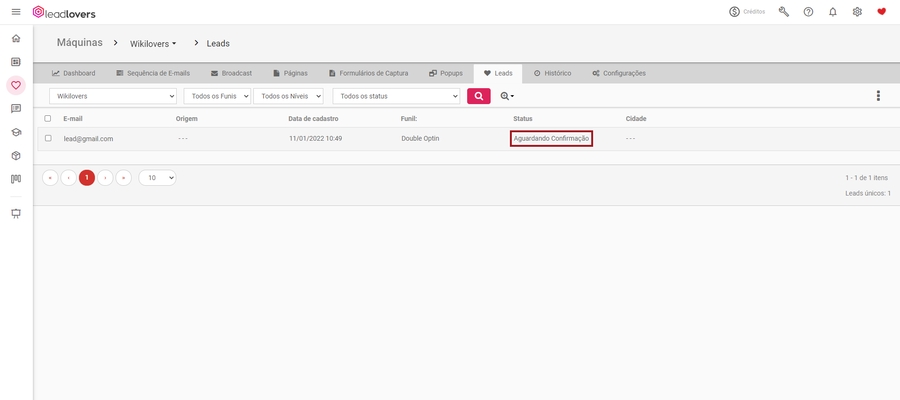900x400 pixels.
Task: Expand the Todos os Níveis dropdown
Action: click(x=288, y=96)
